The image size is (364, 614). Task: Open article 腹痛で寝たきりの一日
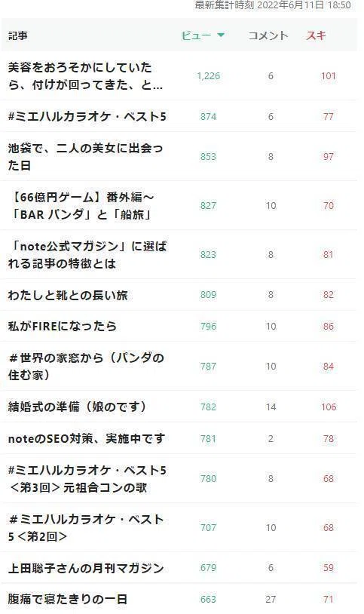coord(67,599)
